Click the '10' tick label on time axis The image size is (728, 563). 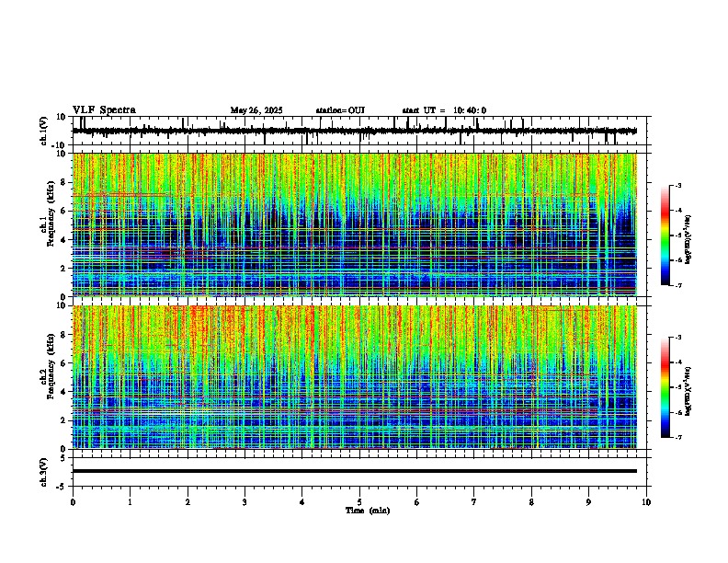pos(646,502)
